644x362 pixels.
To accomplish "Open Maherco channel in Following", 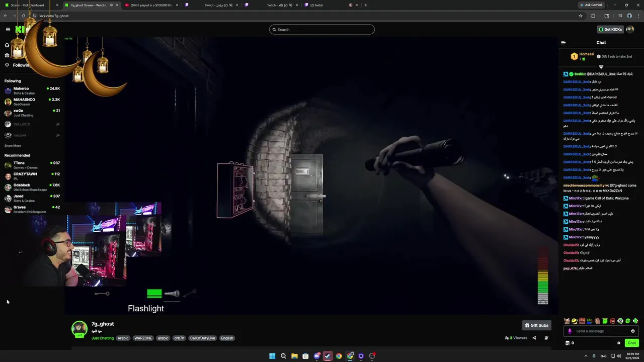I will tap(32, 91).
